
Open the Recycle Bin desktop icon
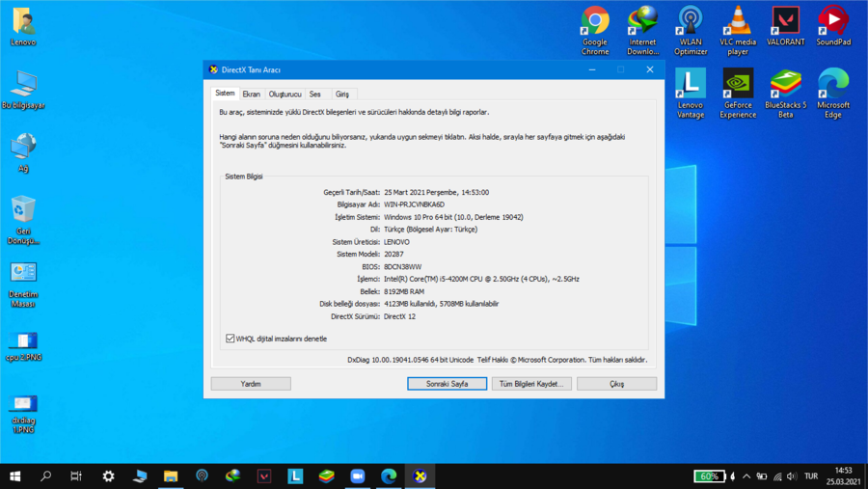pos(23,212)
